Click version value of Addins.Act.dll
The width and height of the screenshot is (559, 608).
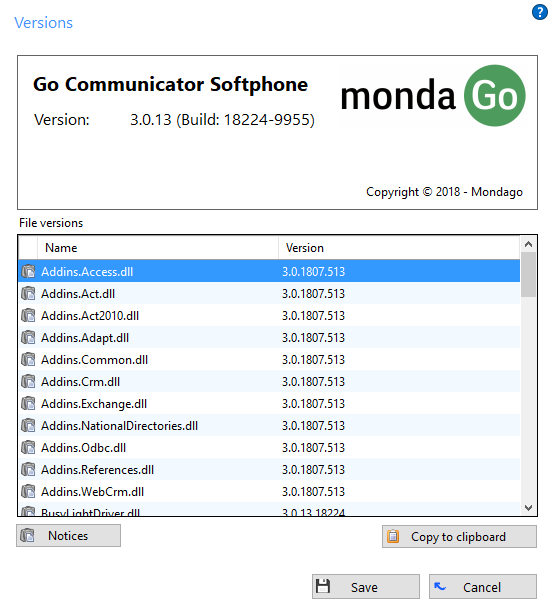pos(313,294)
